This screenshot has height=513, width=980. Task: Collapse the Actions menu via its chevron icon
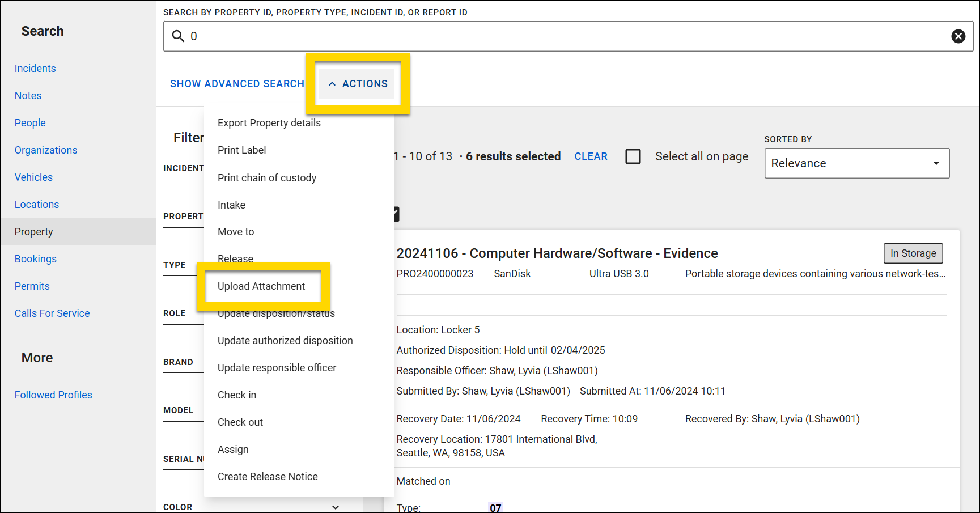tap(332, 83)
